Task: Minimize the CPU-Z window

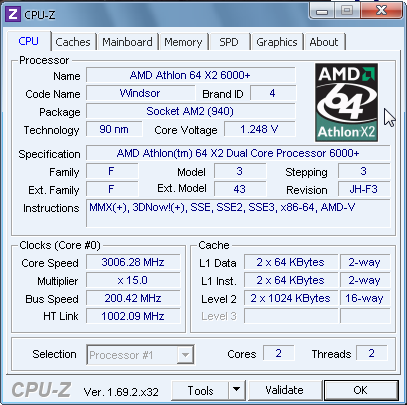Action: pos(322,12)
